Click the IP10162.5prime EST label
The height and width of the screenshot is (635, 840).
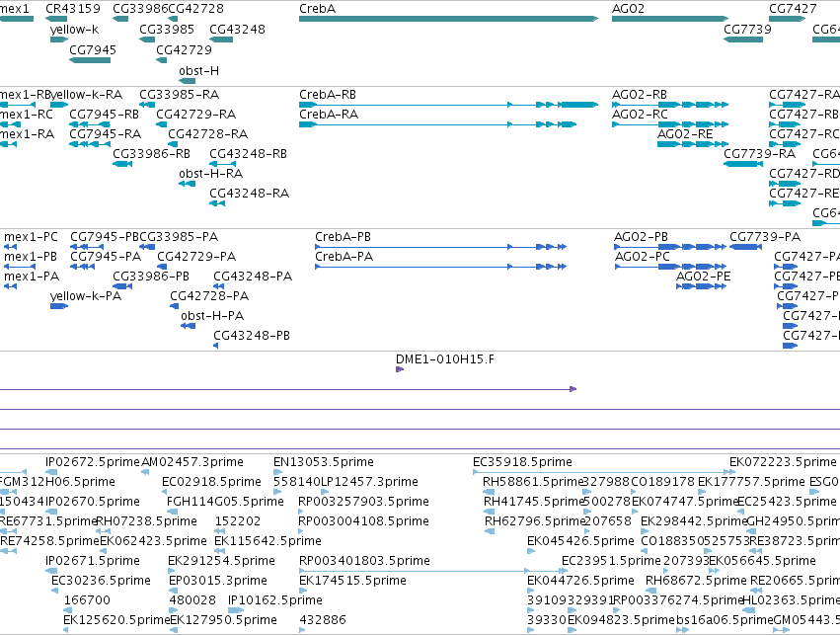click(x=275, y=600)
